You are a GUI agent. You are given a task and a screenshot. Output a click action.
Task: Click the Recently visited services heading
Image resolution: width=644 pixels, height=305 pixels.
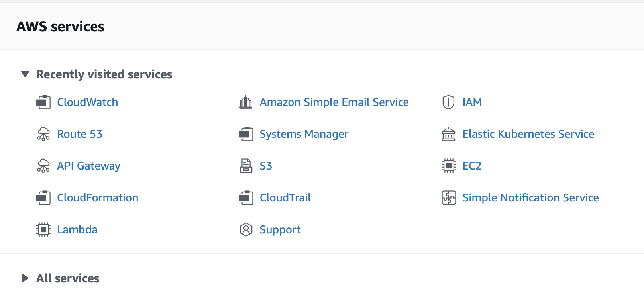click(x=104, y=74)
